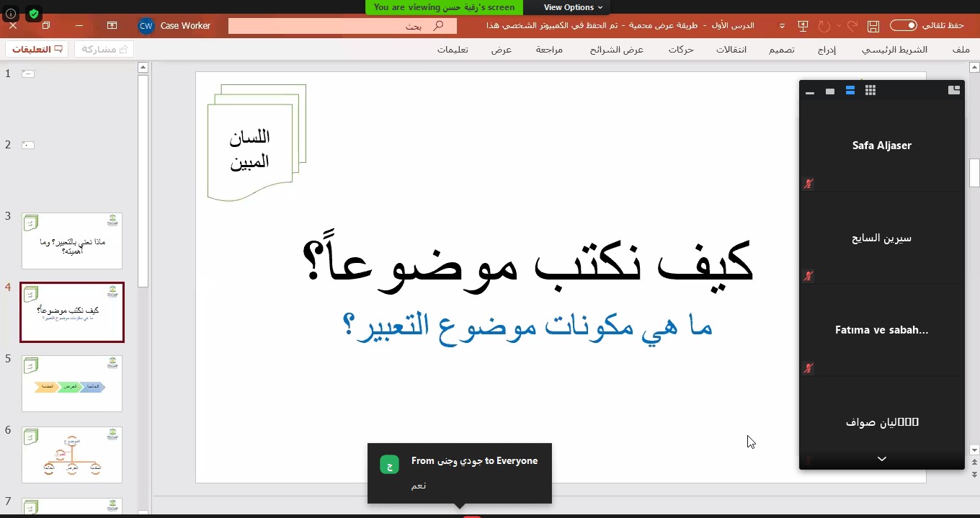Image resolution: width=980 pixels, height=518 pixels.
Task: Click muted mic icon on Fatıma ve sabah tile
Action: point(808,368)
